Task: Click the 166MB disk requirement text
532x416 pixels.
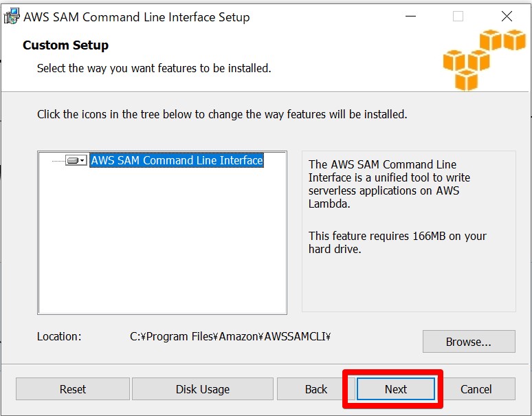Action: coord(397,242)
